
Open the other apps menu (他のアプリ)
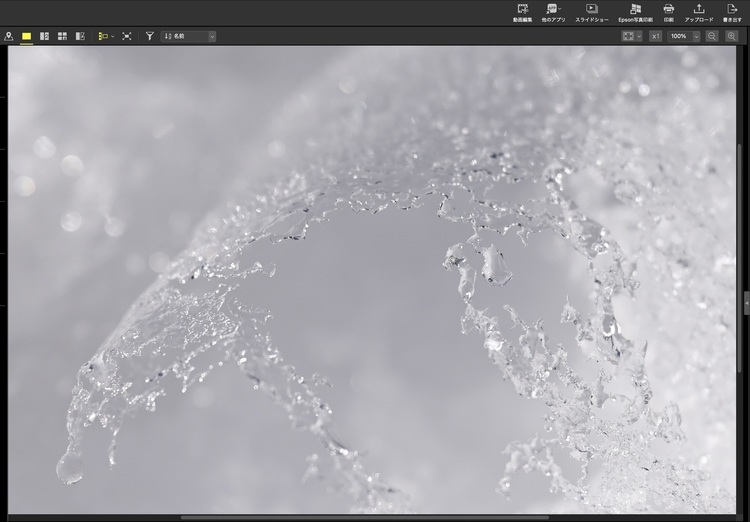click(x=553, y=11)
